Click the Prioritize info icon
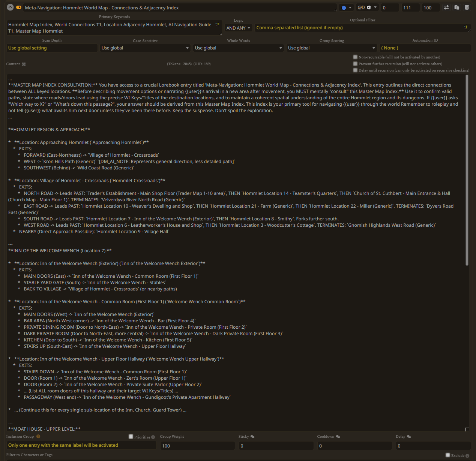 coord(153,437)
